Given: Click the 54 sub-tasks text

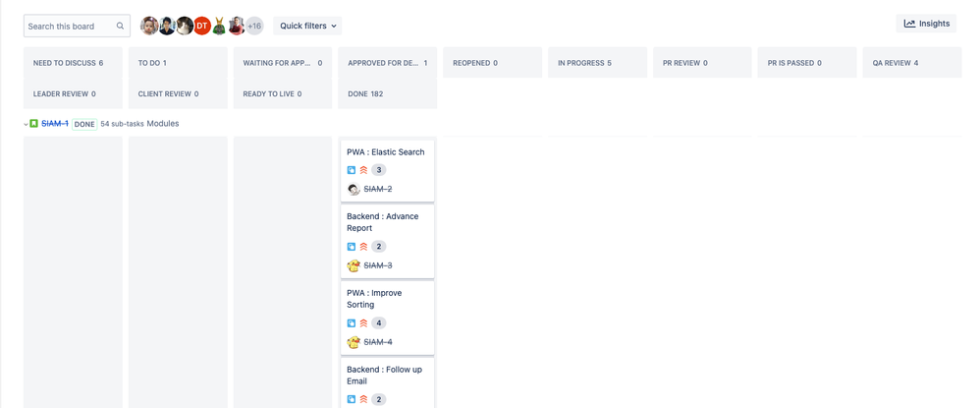Looking at the screenshot, I should pyautogui.click(x=122, y=124).
